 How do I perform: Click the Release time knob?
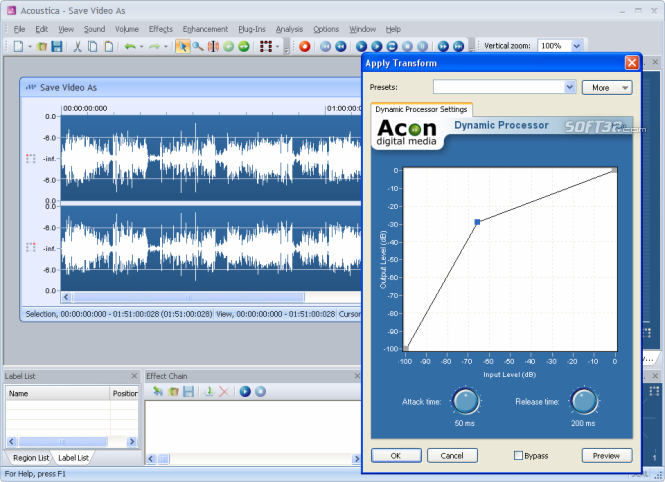pyautogui.click(x=584, y=401)
